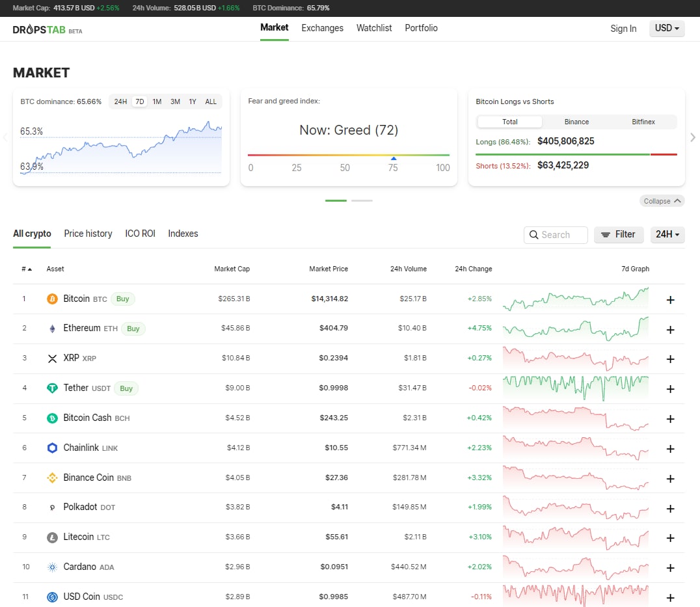This screenshot has height=607, width=700.
Task: Click the Ethereum coin logo icon
Action: pyautogui.click(x=52, y=329)
